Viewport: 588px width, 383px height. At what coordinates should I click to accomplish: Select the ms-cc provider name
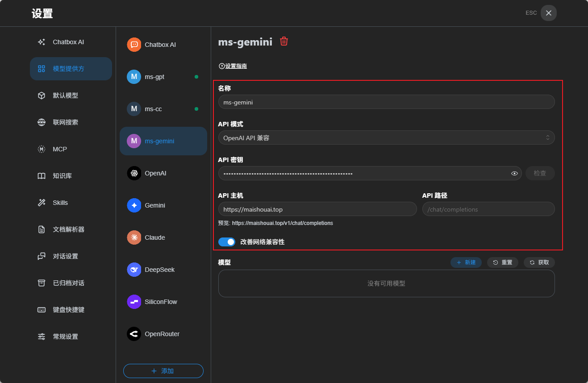[x=153, y=109]
